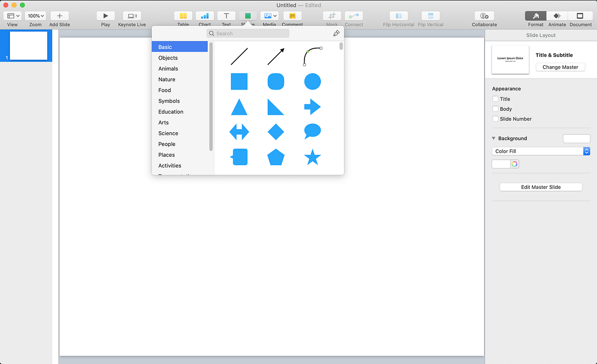Open the View dropdown
Image resolution: width=597 pixels, height=364 pixels.
(x=12, y=16)
